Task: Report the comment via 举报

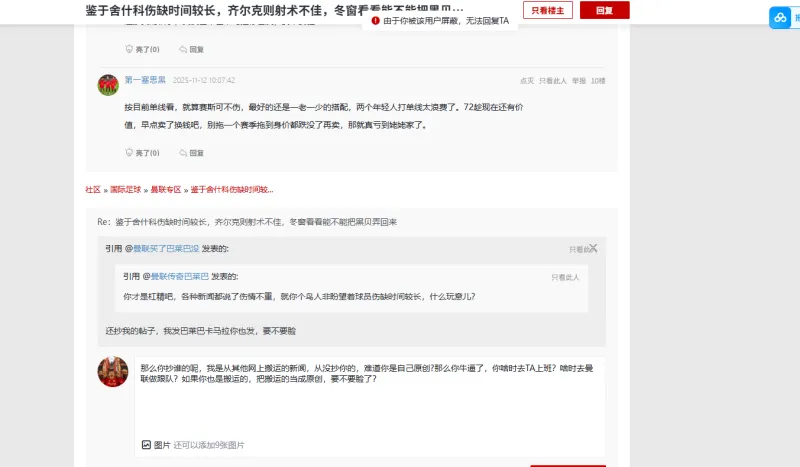Action: coord(578,80)
